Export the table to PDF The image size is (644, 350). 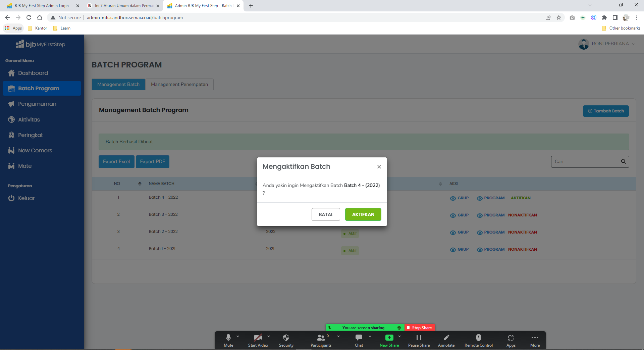click(x=153, y=162)
